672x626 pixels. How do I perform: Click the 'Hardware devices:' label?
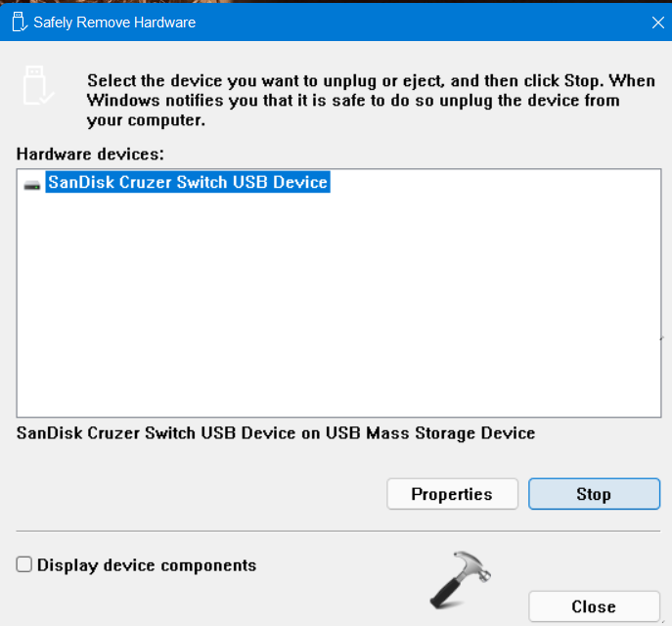90,154
